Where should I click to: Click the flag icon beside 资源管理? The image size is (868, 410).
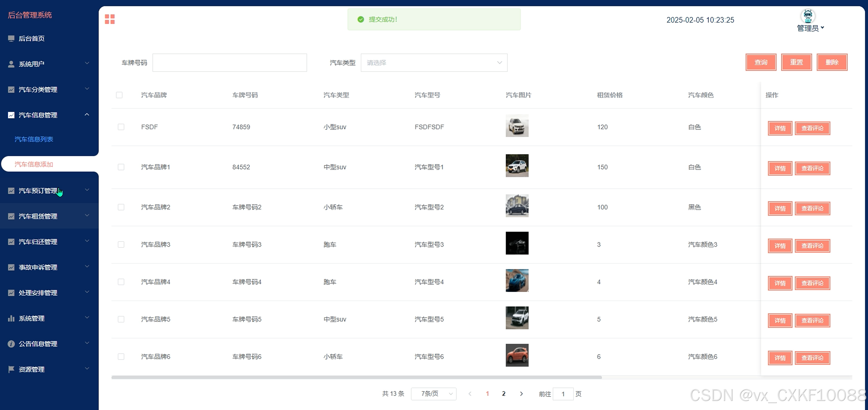pyautogui.click(x=11, y=369)
